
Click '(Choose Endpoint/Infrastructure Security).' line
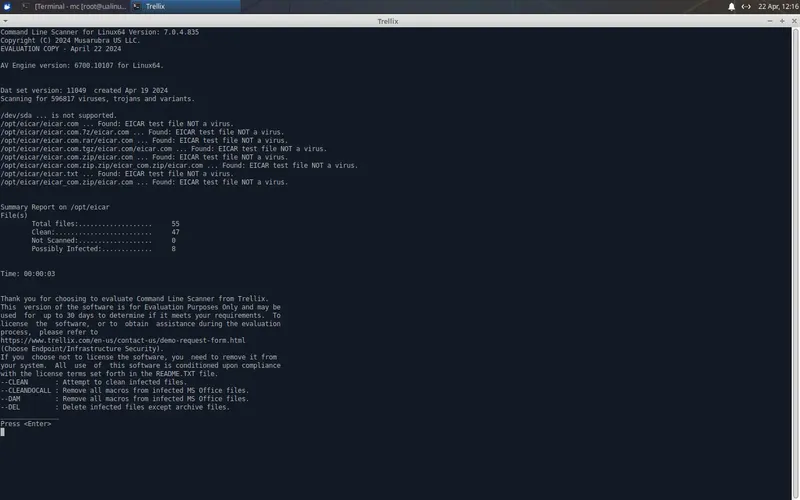[82, 349]
